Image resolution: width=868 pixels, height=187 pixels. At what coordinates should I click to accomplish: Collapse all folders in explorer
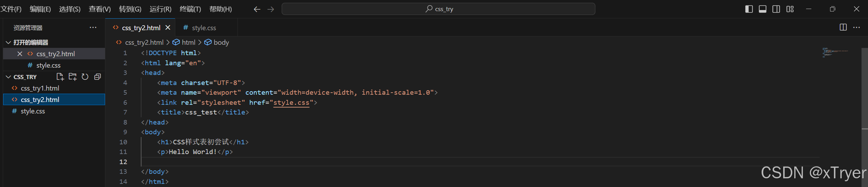pos(98,77)
